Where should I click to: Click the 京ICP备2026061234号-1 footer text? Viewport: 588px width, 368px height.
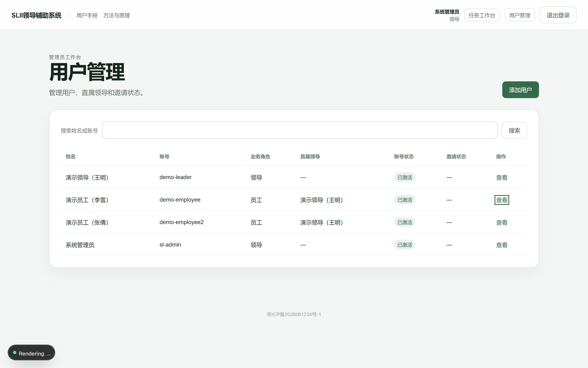[x=294, y=314]
